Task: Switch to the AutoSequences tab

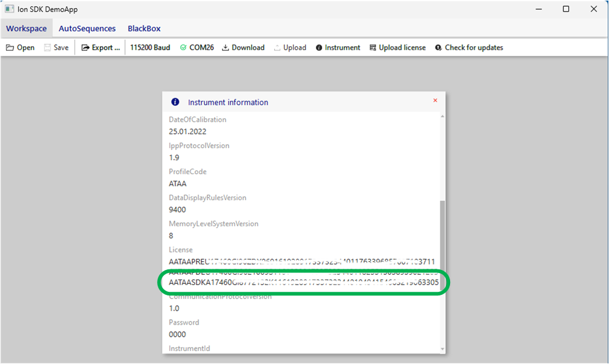Action: pos(87,29)
